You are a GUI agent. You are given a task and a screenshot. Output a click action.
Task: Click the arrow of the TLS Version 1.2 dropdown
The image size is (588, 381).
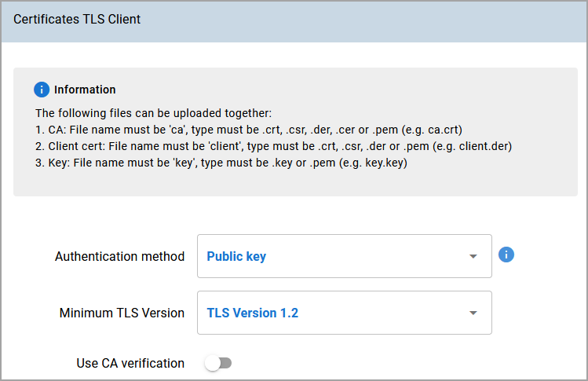coord(473,313)
